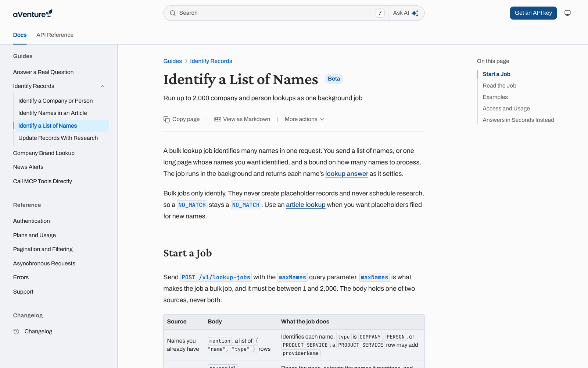The width and height of the screenshot is (588, 368).
Task: Open Asynchronous Requests reference
Action: click(x=44, y=263)
